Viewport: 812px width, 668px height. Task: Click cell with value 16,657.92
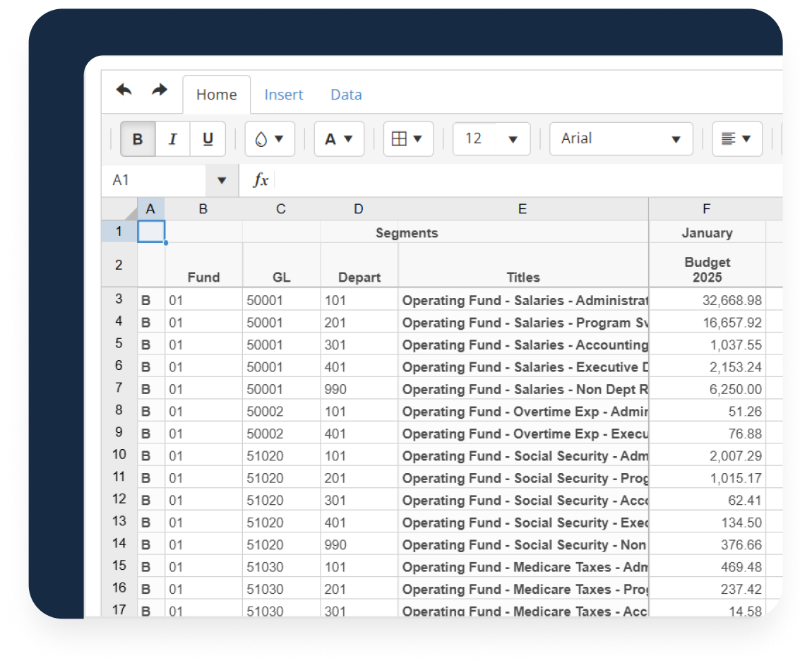pyautogui.click(x=707, y=322)
